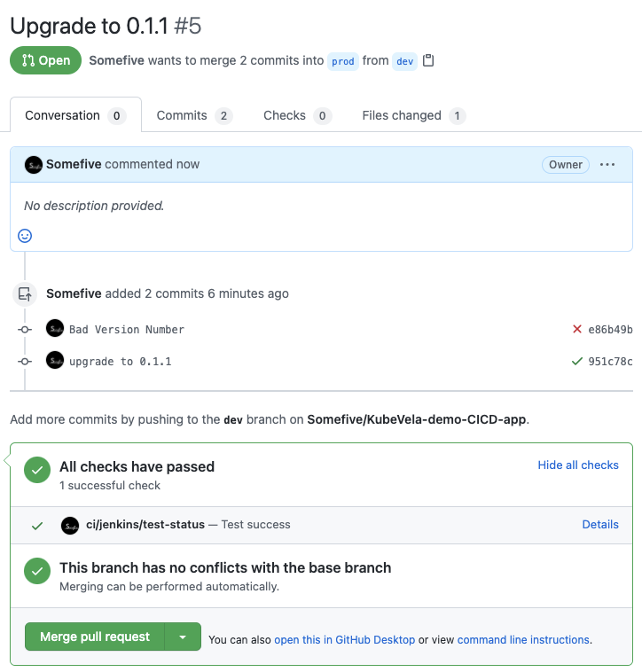Copy the dev branch name with clipboard icon
The width and height of the screenshot is (642, 672).
click(x=428, y=60)
